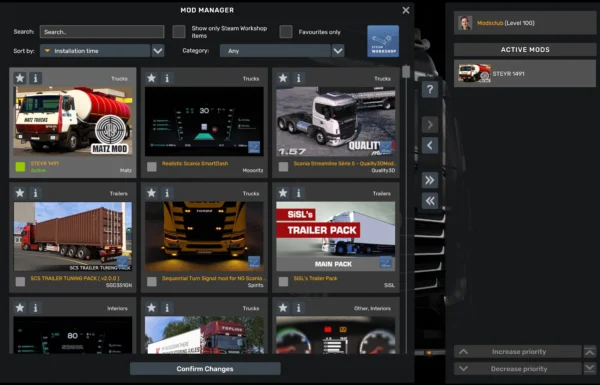This screenshot has height=385, width=600.
Task: Tick the Favourites only checkbox
Action: (x=286, y=32)
